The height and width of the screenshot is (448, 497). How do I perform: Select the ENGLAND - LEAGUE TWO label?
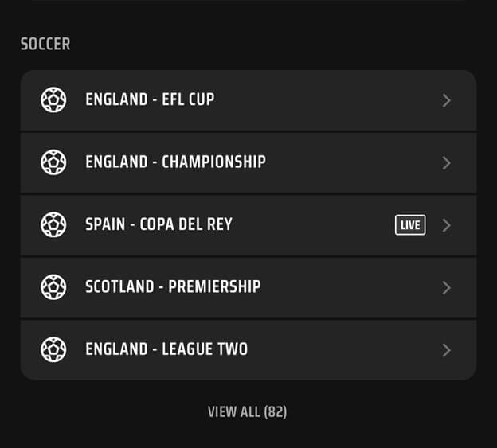tap(166, 349)
